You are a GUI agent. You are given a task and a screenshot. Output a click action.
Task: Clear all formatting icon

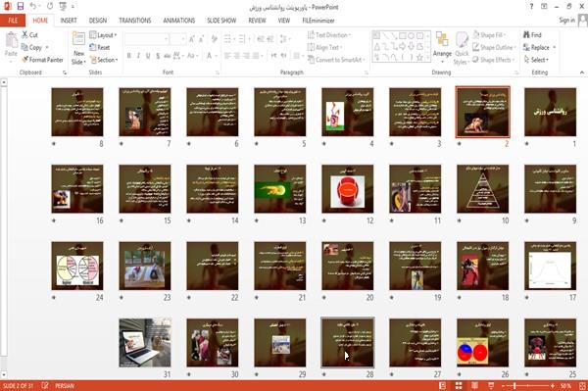coord(214,38)
